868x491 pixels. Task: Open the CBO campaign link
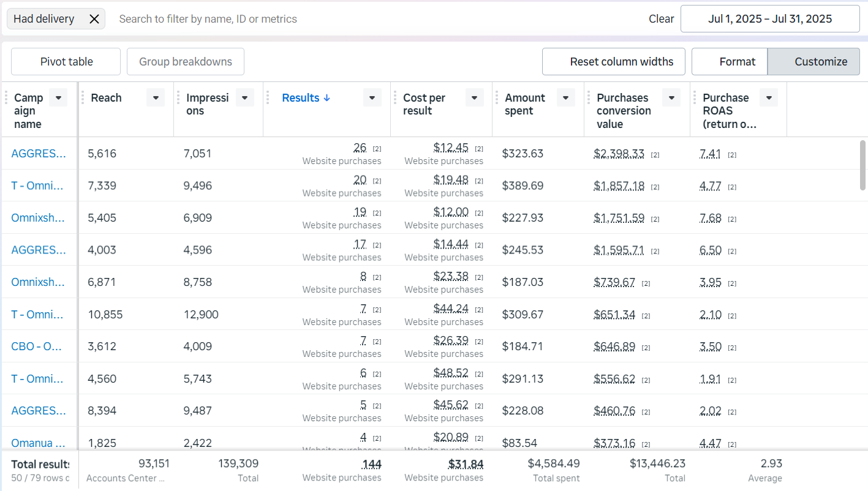[x=37, y=347]
